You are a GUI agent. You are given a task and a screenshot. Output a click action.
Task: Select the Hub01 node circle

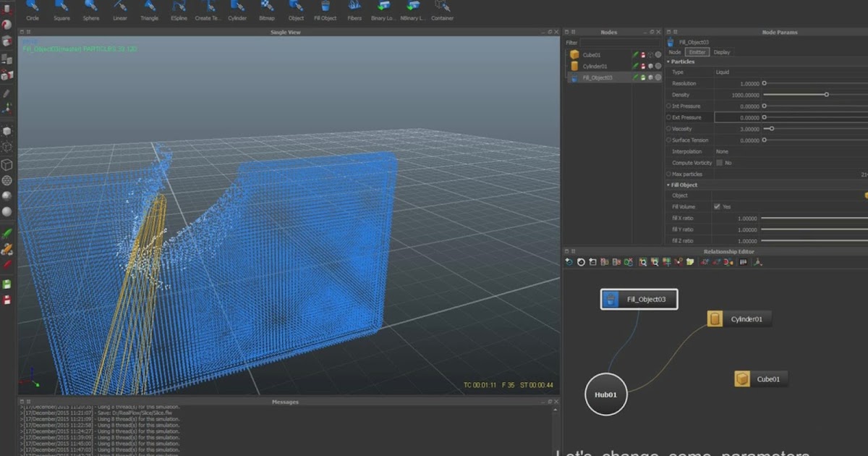point(606,394)
